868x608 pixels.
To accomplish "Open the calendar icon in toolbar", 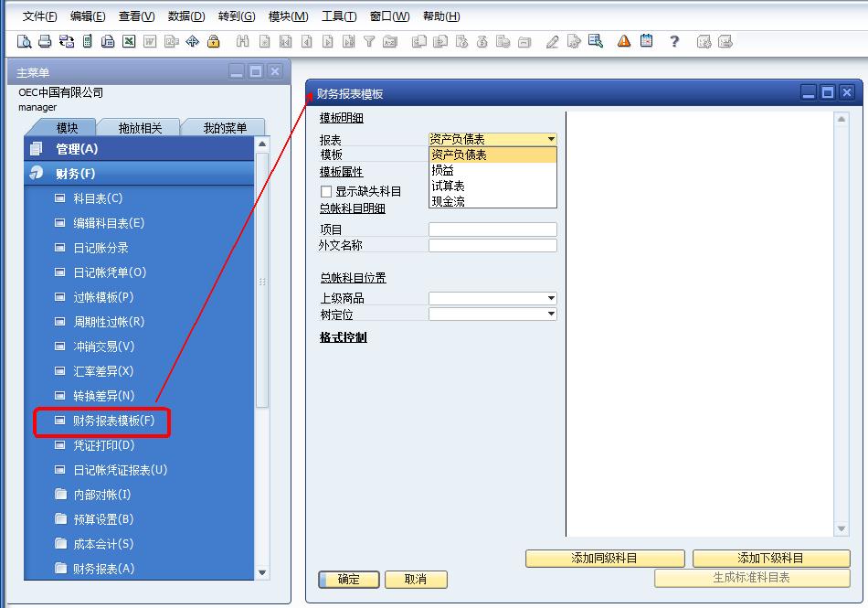I will [x=647, y=41].
